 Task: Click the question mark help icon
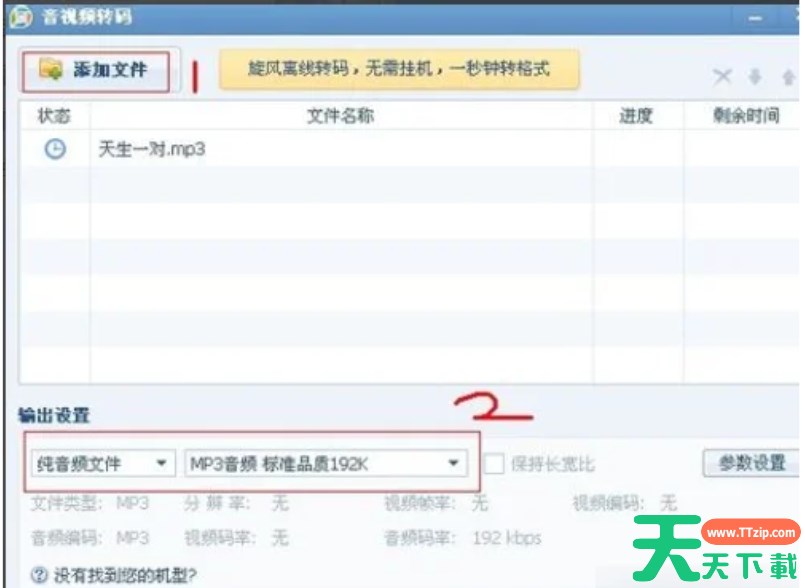click(x=40, y=575)
